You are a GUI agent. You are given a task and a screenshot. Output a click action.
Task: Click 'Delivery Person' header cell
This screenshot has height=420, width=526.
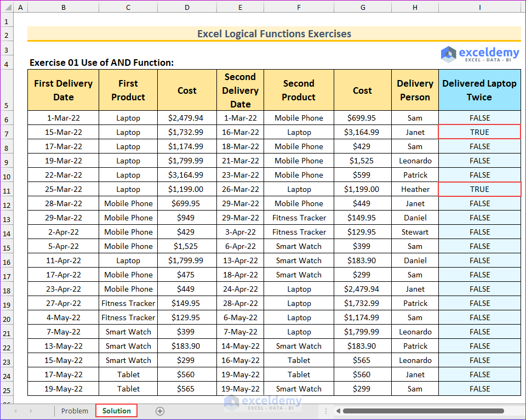(x=415, y=90)
